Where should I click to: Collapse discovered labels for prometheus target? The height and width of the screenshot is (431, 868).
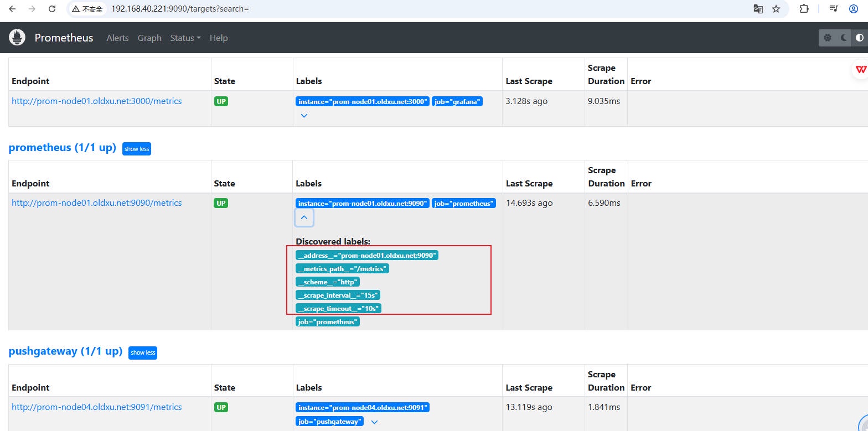point(304,217)
